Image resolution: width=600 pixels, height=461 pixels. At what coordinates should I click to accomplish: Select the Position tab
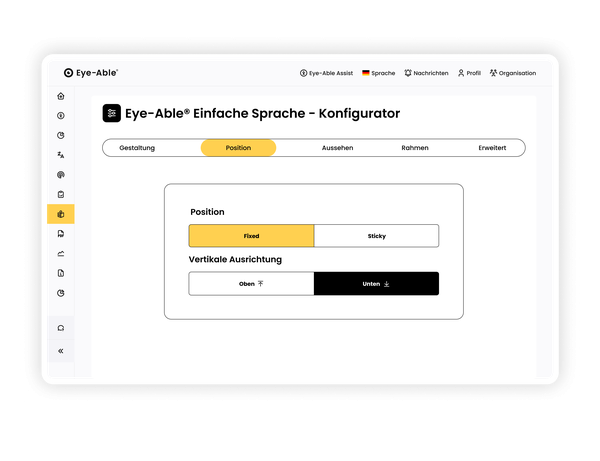point(238,148)
